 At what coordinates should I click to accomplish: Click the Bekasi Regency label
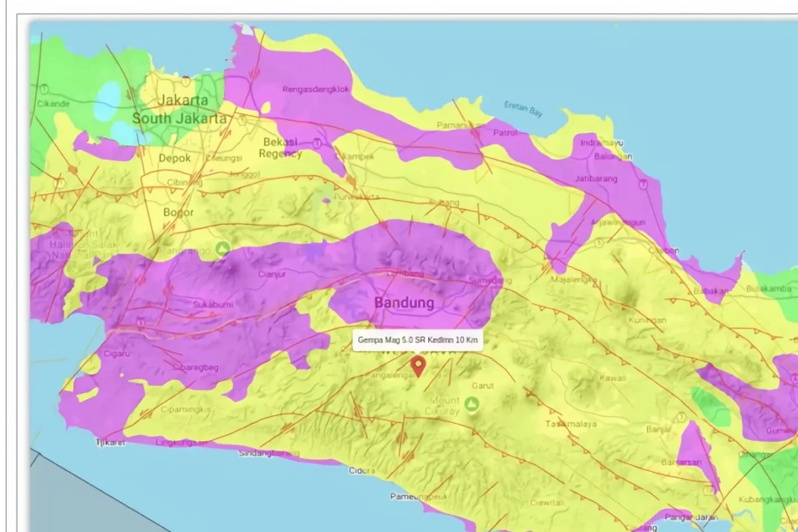(280, 148)
